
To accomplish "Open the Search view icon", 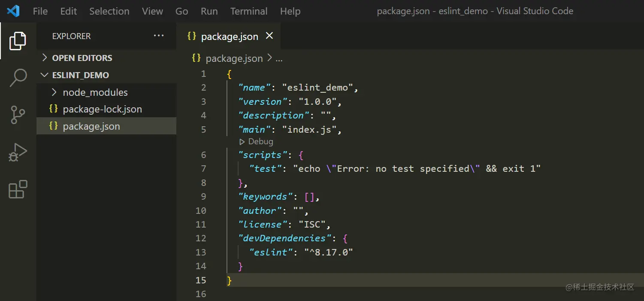I will tap(18, 78).
